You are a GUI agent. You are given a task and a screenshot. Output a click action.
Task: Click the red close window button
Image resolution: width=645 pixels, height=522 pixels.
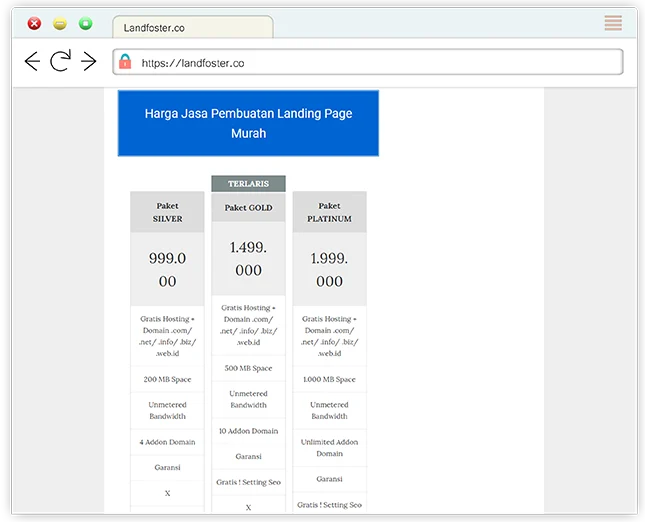click(34, 23)
